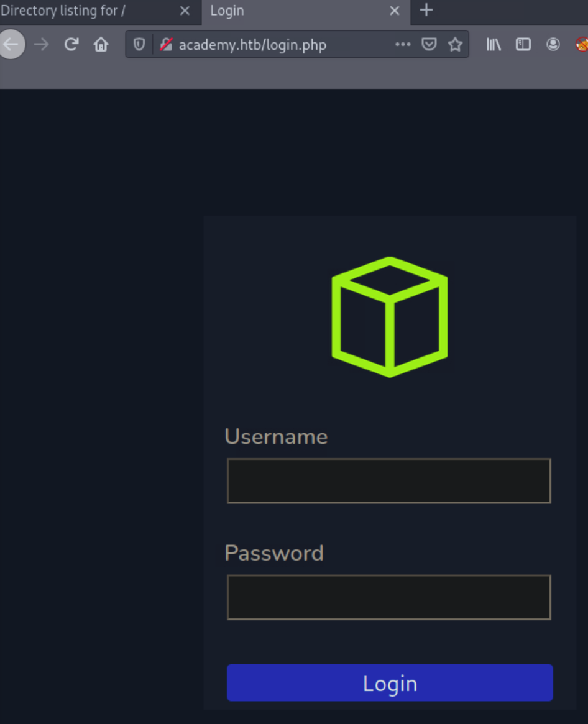Open Firefox account menu
The width and height of the screenshot is (588, 724).
coord(553,44)
